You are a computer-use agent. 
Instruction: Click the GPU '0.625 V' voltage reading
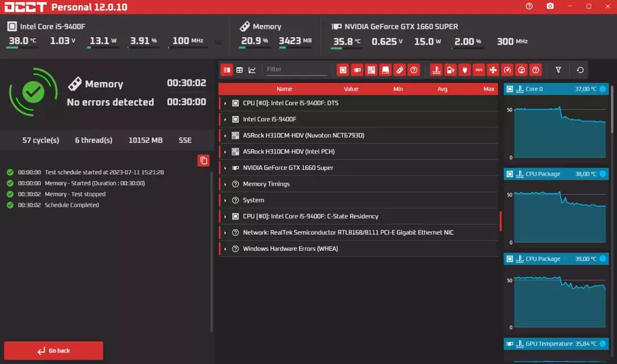[x=387, y=42]
